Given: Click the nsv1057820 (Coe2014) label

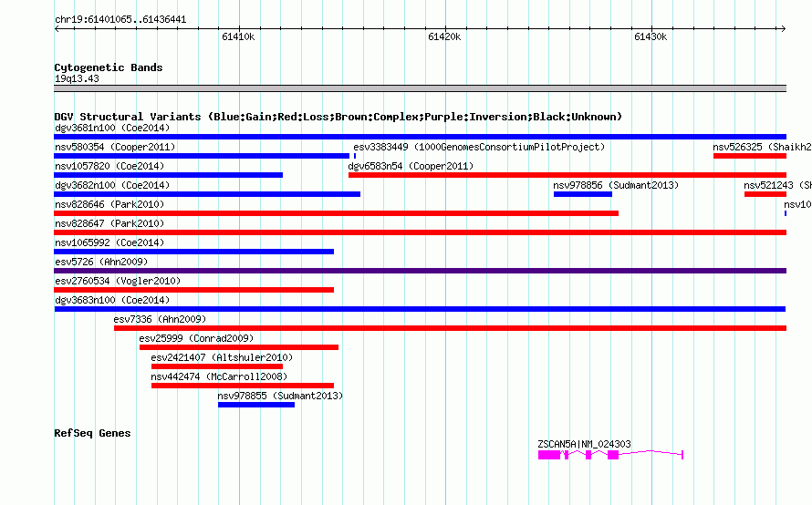Looking at the screenshot, I should [109, 166].
